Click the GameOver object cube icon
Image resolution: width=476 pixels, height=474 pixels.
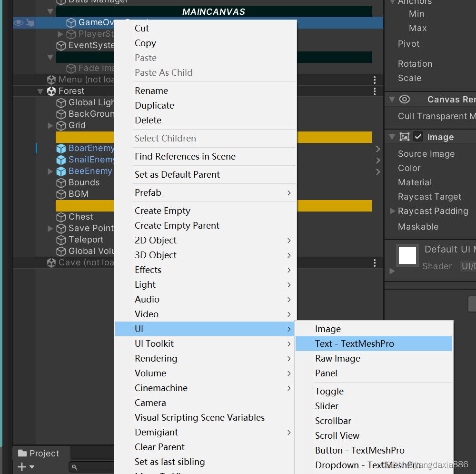pyautogui.click(x=71, y=23)
